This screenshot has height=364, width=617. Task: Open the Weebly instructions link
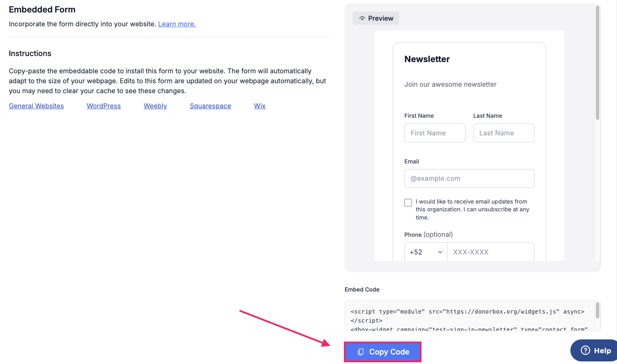[155, 106]
